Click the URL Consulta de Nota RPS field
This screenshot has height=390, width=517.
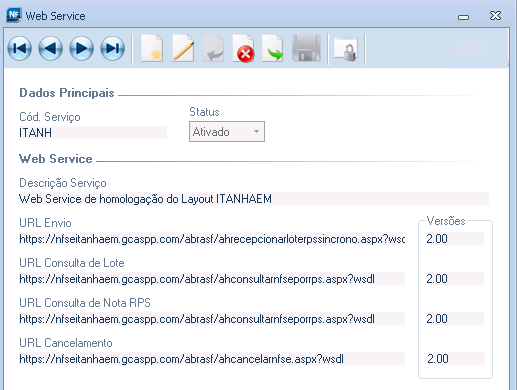point(212,319)
